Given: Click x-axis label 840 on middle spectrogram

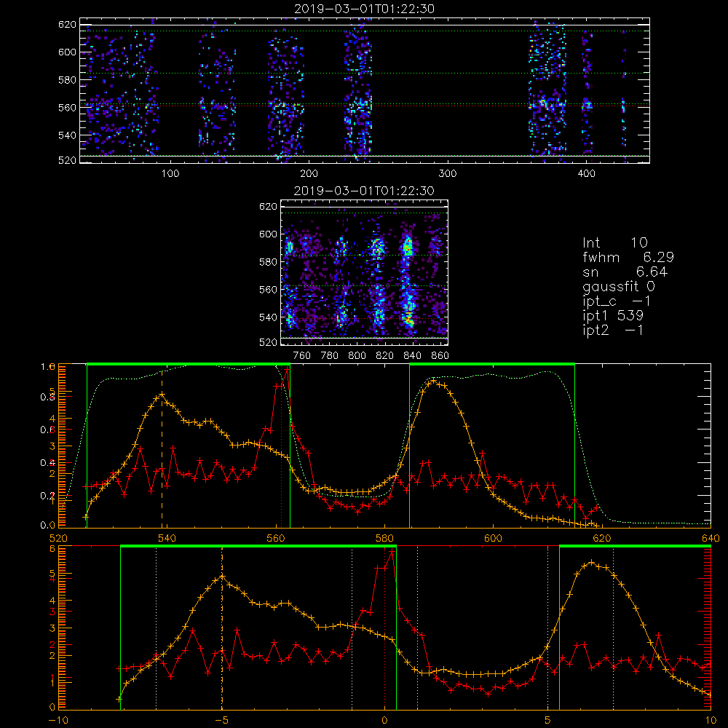Looking at the screenshot, I should tap(412, 356).
